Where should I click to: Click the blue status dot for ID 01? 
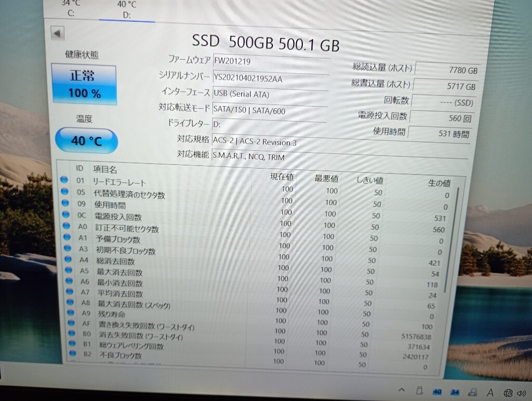coord(64,179)
